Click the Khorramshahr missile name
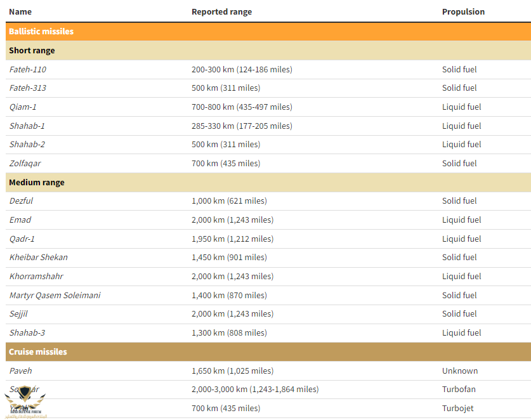 [36, 276]
